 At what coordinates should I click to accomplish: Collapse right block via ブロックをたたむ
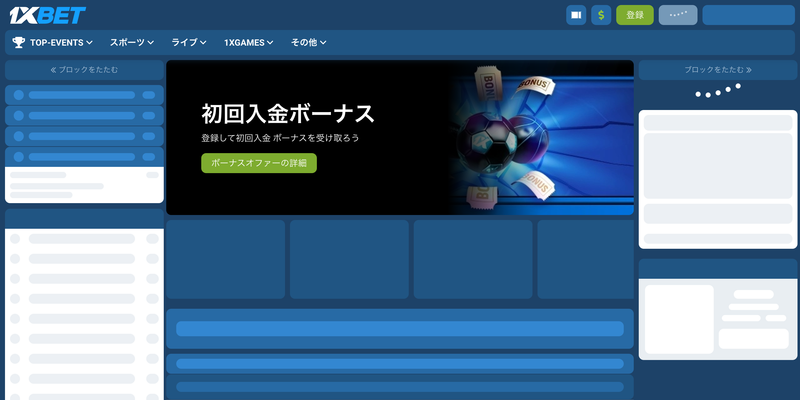pos(718,70)
